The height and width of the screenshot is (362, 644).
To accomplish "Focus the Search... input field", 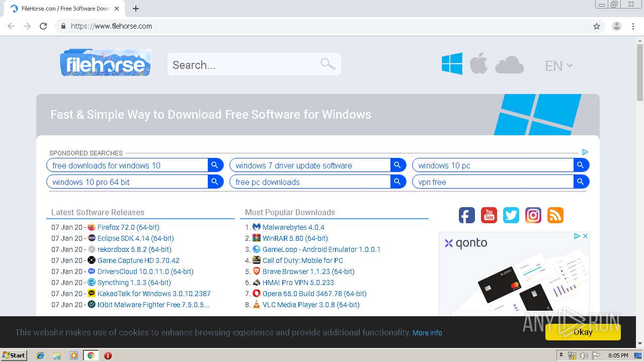I will click(244, 64).
